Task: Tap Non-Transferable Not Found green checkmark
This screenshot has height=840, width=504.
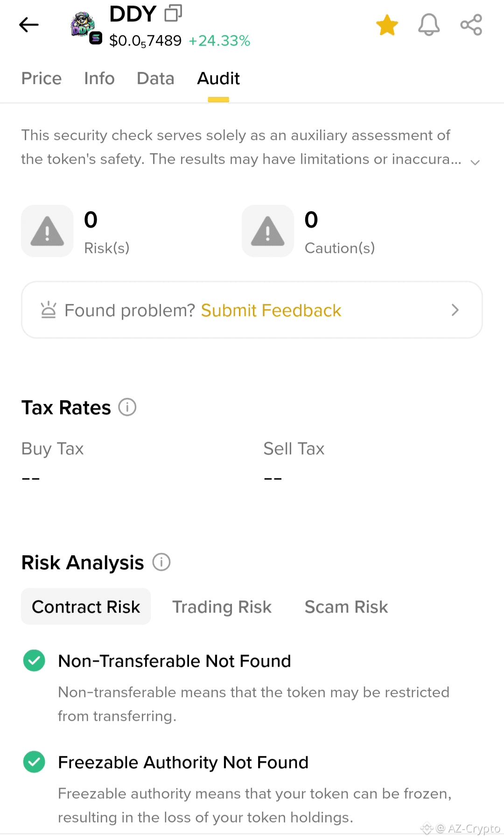Action: [34, 660]
